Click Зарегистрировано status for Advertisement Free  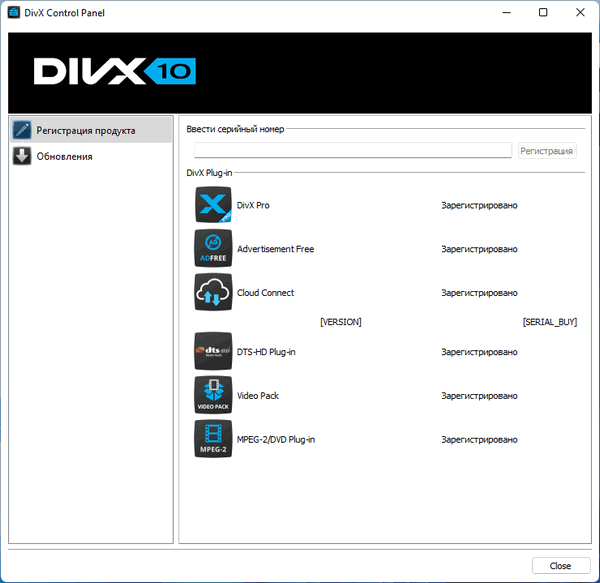click(x=479, y=249)
